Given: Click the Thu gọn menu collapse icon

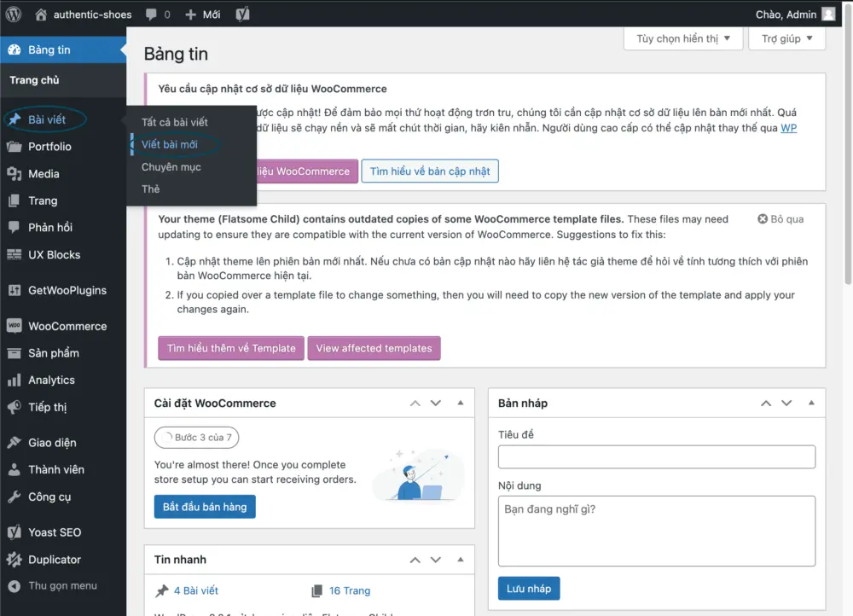Looking at the screenshot, I should click(15, 586).
